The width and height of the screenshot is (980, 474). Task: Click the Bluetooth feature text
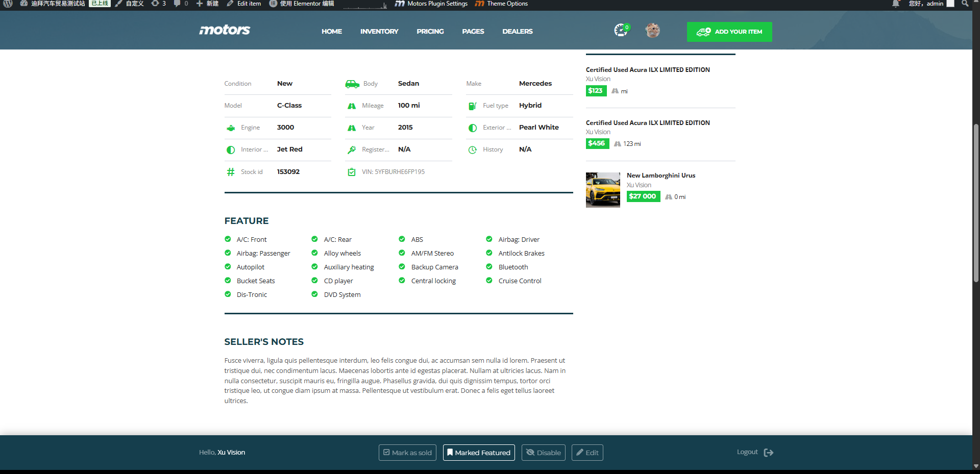513,267
